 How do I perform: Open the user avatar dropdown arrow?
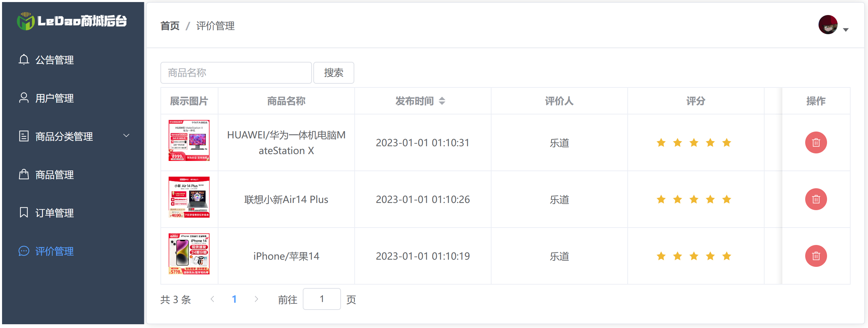click(x=846, y=30)
